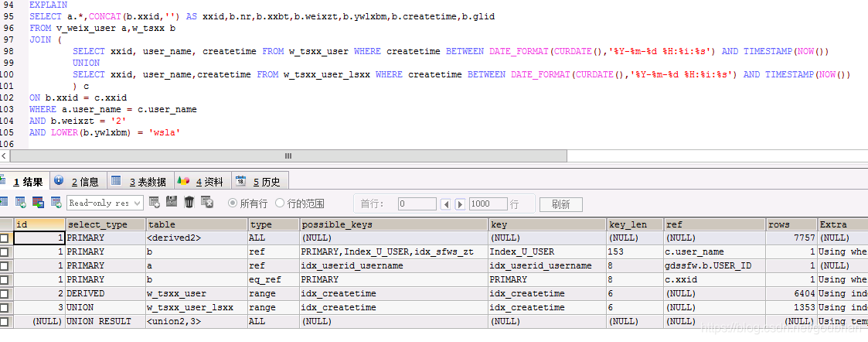The width and height of the screenshot is (868, 342).
Task: Select the eq_ref type cell
Action: point(274,279)
